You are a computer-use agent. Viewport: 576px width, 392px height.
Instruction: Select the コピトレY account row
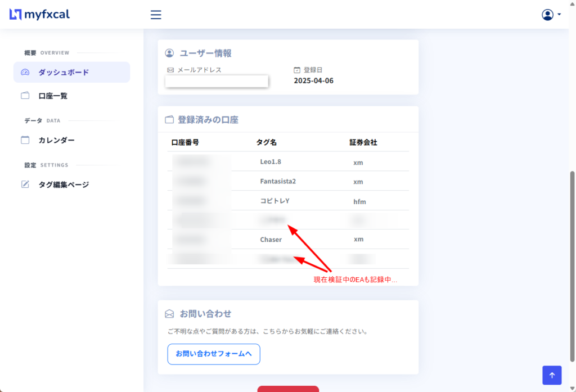pyautogui.click(x=288, y=201)
